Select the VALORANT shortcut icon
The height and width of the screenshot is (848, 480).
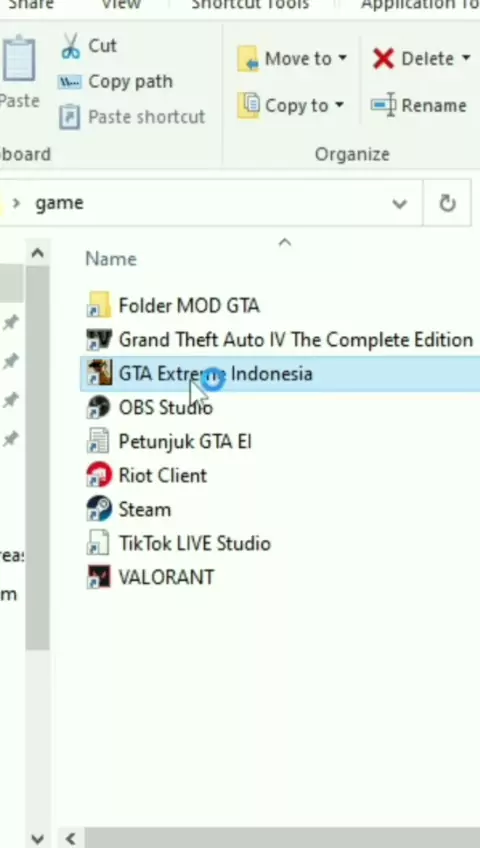point(99,577)
